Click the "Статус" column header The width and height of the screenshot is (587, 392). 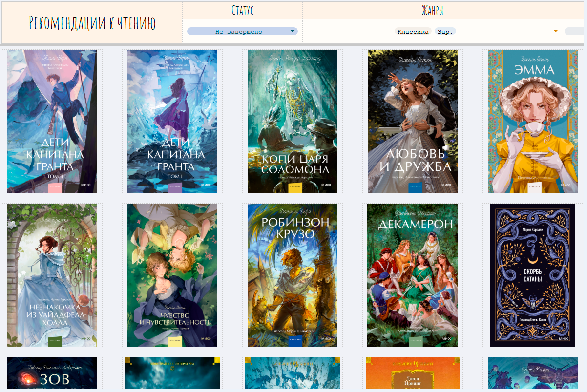point(242,10)
